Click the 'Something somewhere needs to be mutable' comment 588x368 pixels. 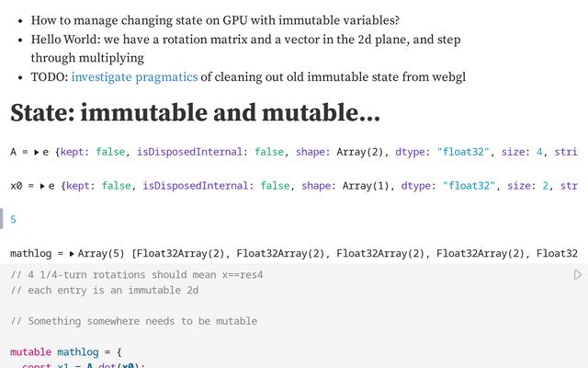tap(134, 321)
